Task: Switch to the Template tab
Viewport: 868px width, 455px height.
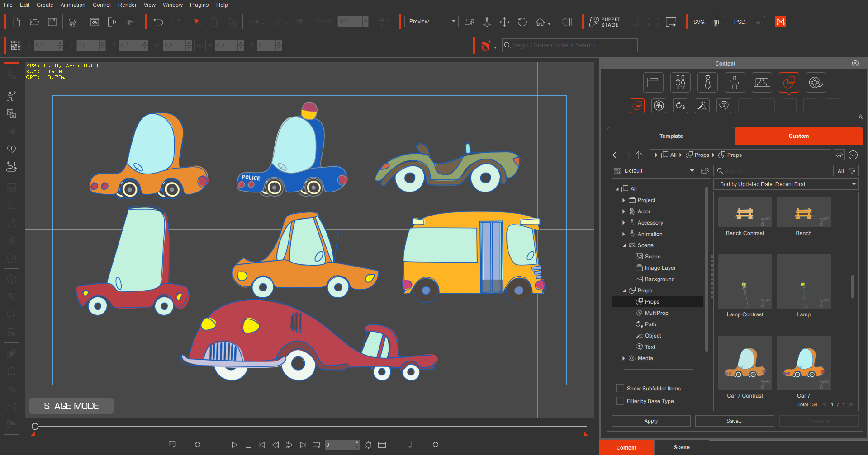Action: point(671,136)
